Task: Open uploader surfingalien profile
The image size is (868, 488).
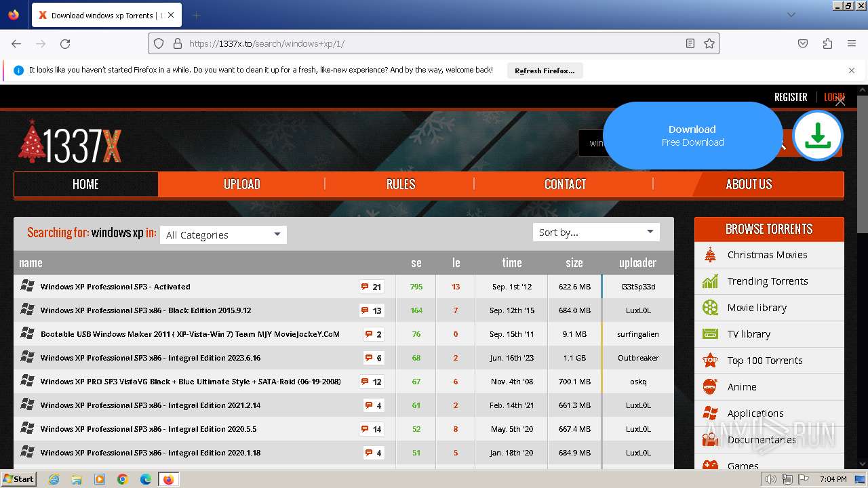Action: [638, 334]
